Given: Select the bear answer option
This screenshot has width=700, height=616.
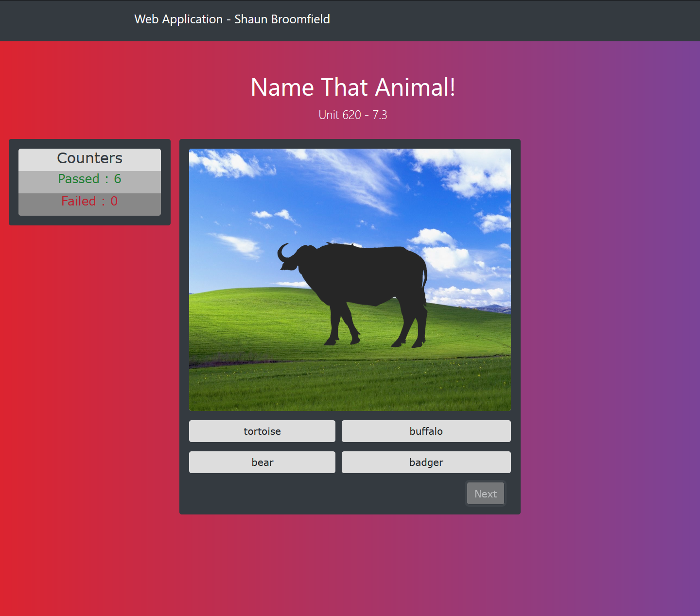Looking at the screenshot, I should pos(262,462).
